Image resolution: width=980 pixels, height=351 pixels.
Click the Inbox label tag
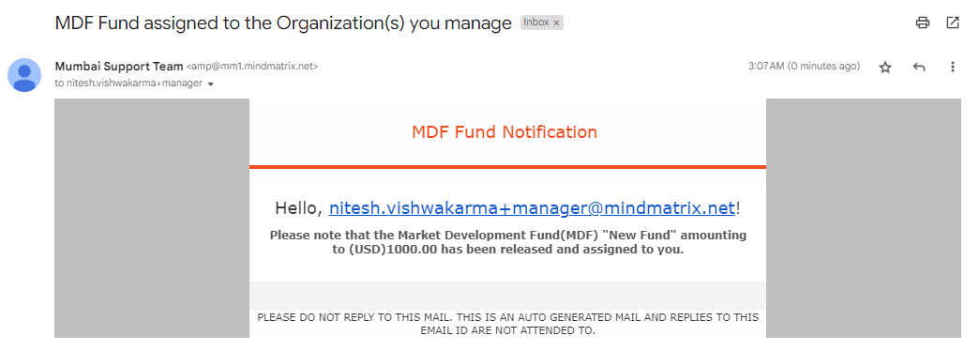[536, 23]
